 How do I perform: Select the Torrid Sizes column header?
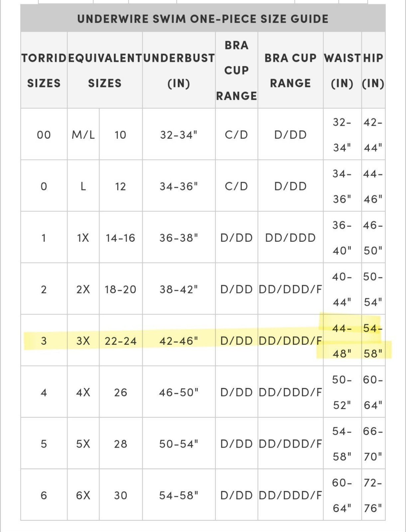[x=44, y=70]
